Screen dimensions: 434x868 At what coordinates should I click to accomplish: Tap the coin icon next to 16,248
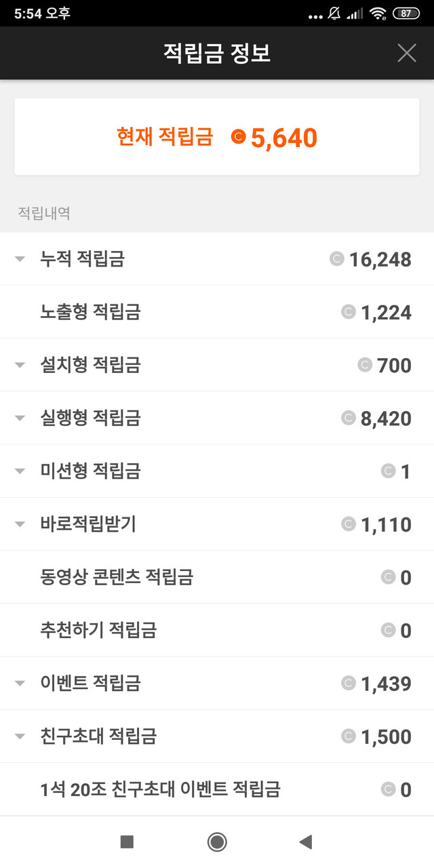337,258
